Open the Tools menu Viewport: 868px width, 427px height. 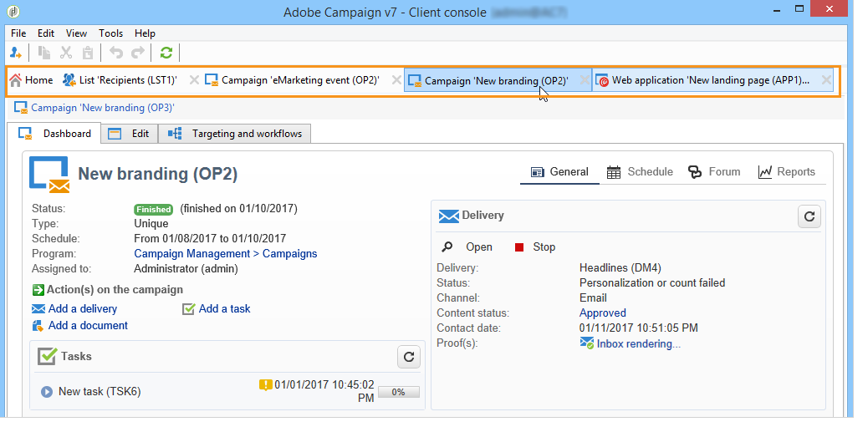110,33
